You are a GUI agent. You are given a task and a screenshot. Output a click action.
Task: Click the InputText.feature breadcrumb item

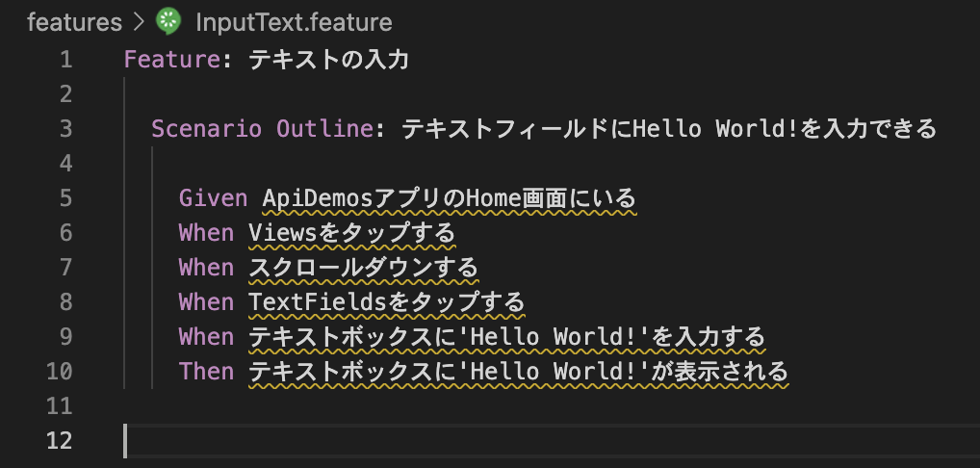pos(294,22)
